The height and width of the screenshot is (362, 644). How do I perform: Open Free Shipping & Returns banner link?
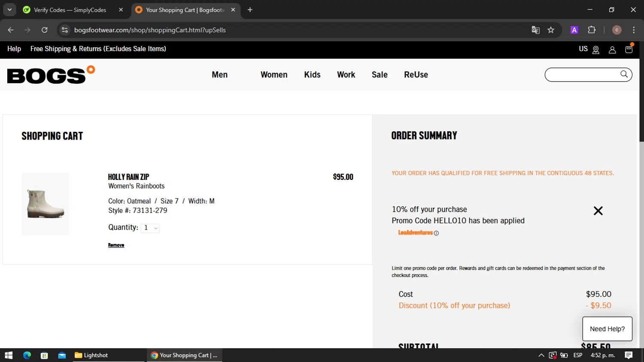tap(98, 49)
